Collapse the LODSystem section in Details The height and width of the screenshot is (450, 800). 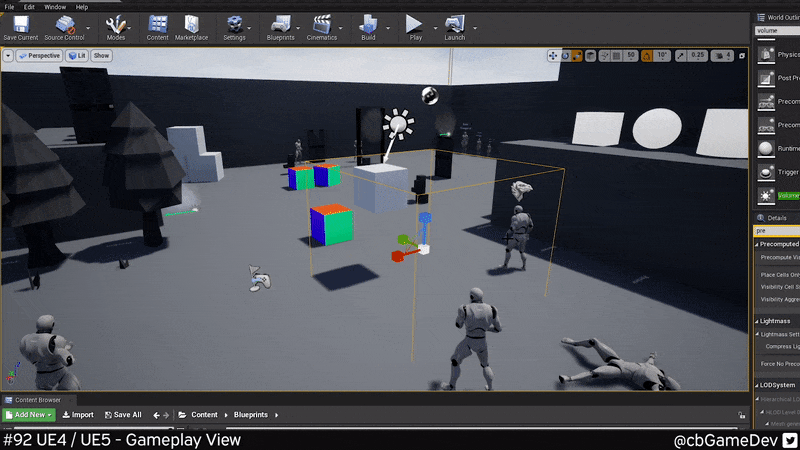757,385
